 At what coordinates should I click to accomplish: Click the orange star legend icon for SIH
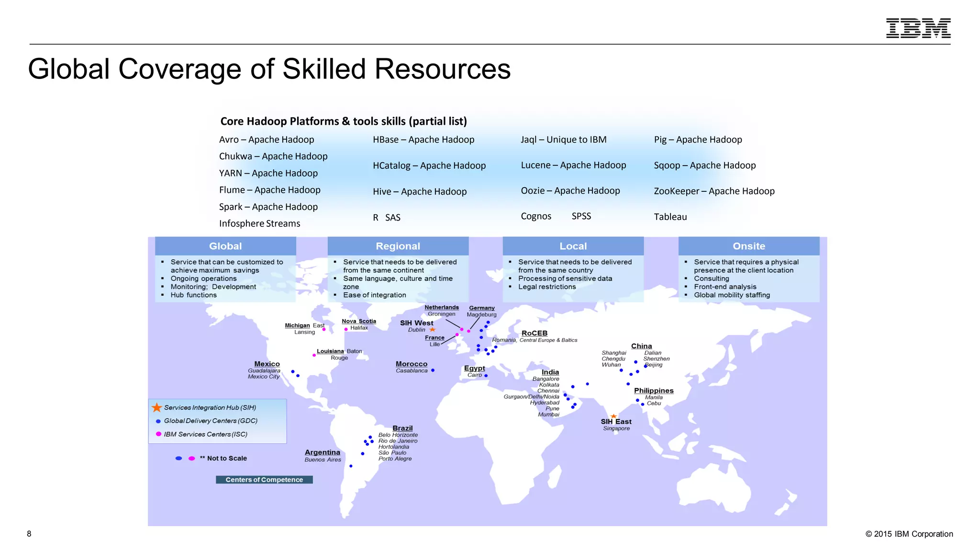(156, 408)
